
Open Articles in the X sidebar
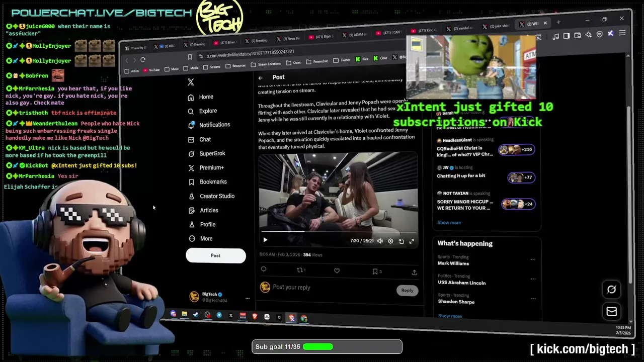(203, 210)
